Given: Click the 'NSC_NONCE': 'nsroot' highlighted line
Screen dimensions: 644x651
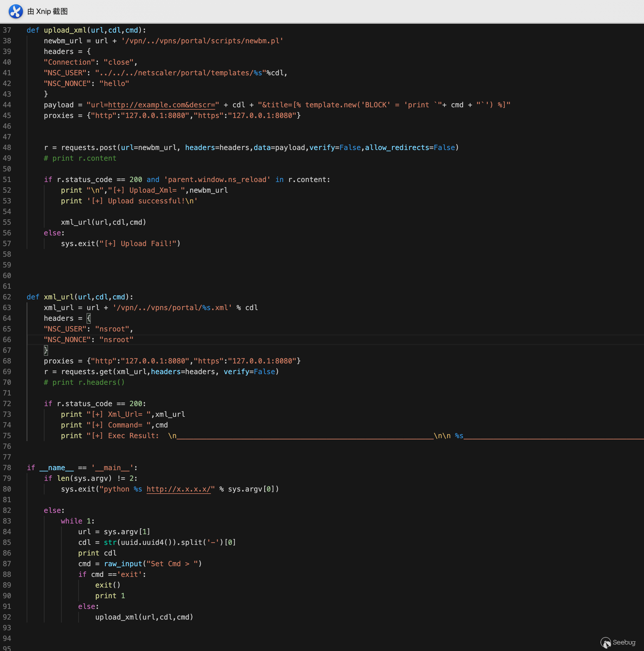Looking at the screenshot, I should 88,340.
